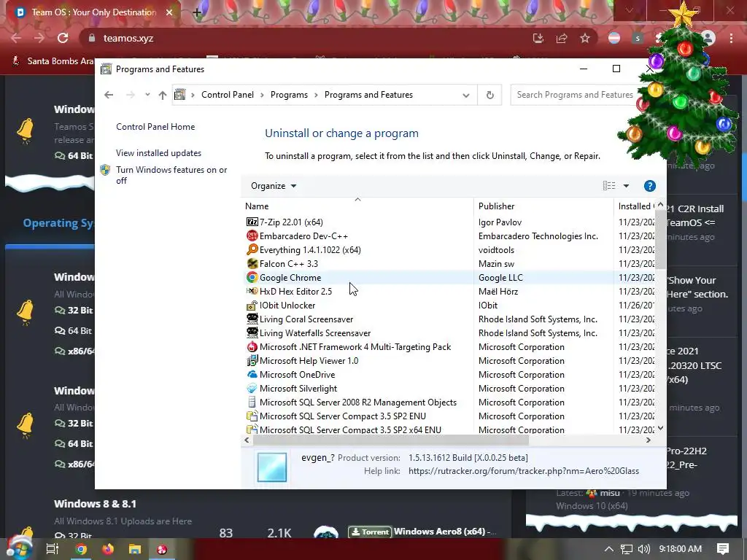
Task: Sort the list by Name column
Action: [x=357, y=206]
